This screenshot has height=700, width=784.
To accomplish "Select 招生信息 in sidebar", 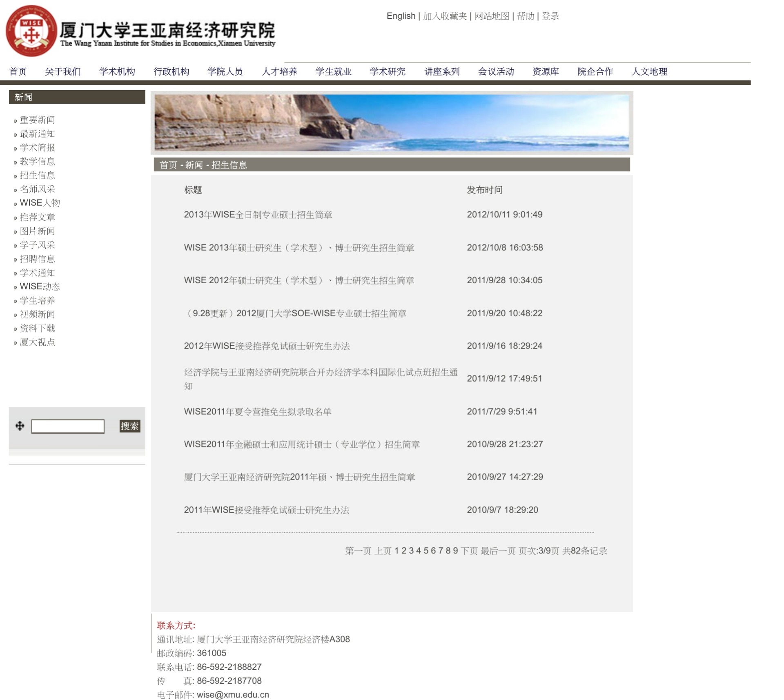I will click(x=37, y=175).
